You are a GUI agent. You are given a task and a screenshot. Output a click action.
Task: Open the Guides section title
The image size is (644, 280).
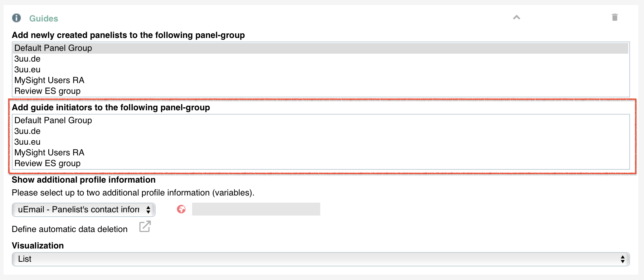tap(44, 19)
